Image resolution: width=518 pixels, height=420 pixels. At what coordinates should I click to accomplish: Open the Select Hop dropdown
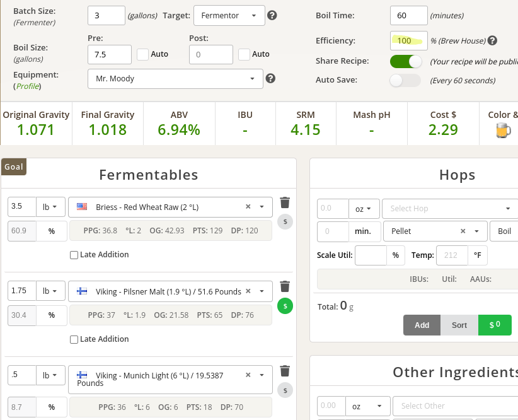(x=450, y=208)
